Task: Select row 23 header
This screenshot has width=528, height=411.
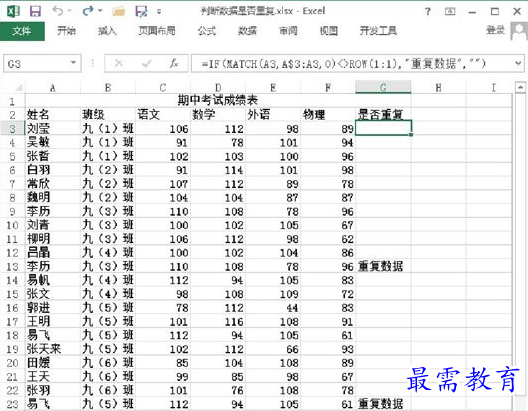Action: pyautogui.click(x=12, y=404)
